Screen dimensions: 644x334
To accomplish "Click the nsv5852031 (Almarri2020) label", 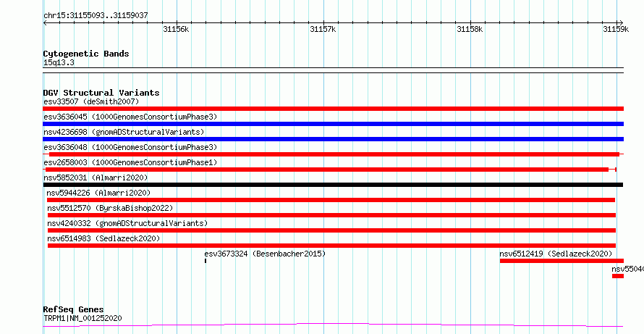I will pyautogui.click(x=96, y=178).
